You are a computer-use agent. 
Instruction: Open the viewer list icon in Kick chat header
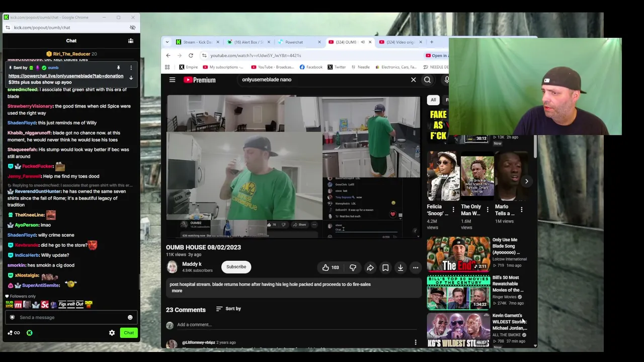tap(130, 41)
